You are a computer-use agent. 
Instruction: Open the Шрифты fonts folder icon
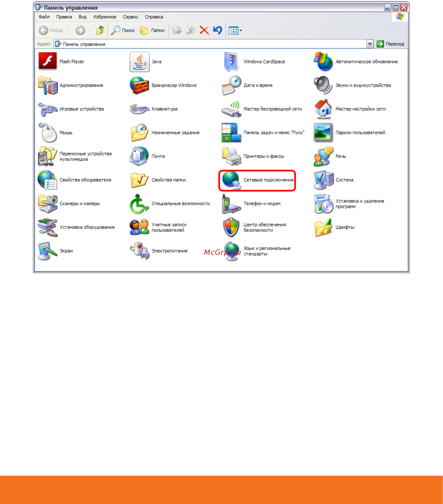[x=323, y=227]
